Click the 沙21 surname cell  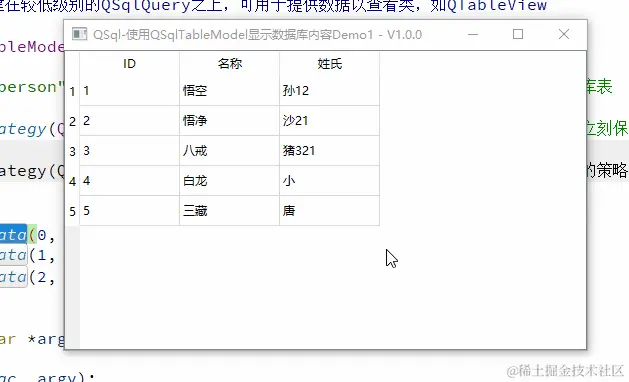pos(329,121)
